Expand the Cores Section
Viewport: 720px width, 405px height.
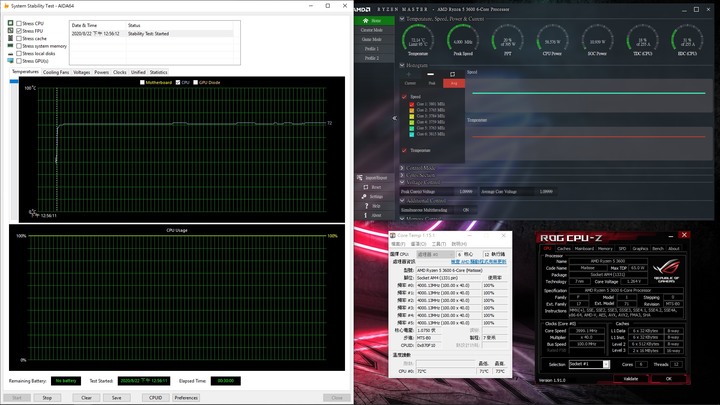402,175
